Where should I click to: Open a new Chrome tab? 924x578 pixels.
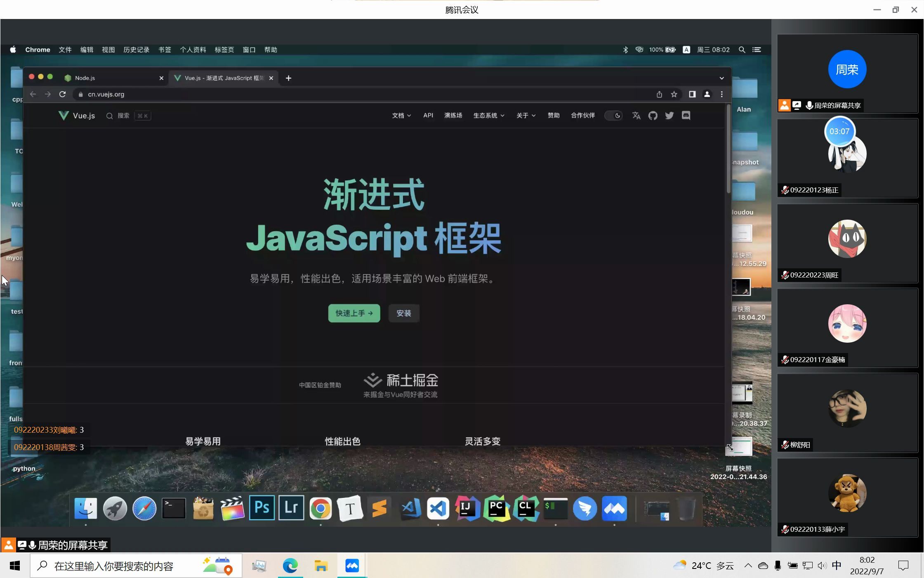[288, 78]
